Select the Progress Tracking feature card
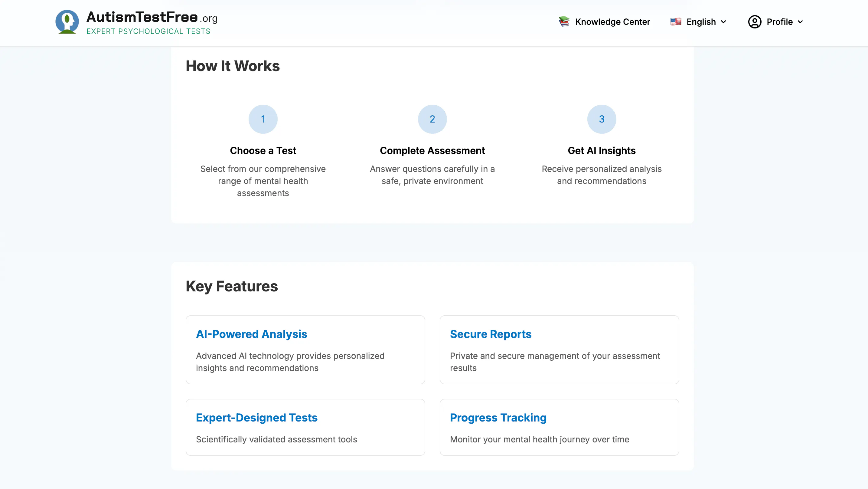 559,427
